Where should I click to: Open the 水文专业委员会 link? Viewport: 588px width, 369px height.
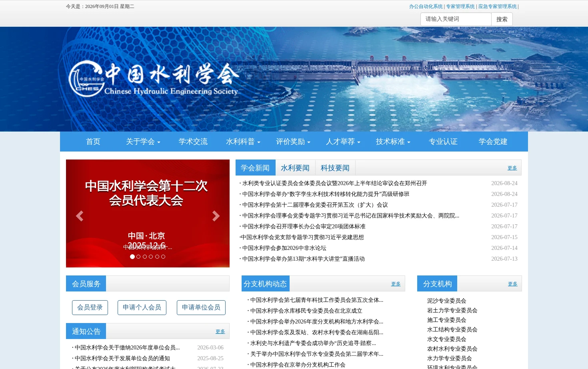tap(447, 339)
